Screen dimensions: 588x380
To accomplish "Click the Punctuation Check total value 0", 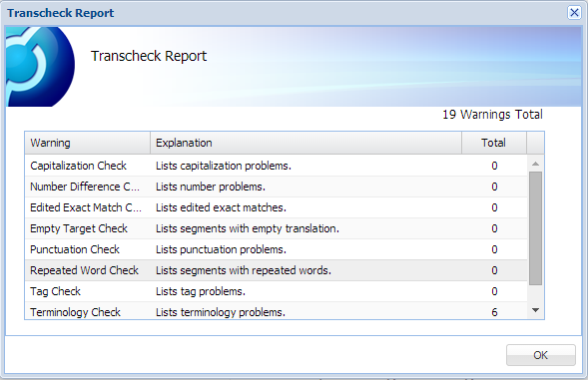I will click(494, 249).
